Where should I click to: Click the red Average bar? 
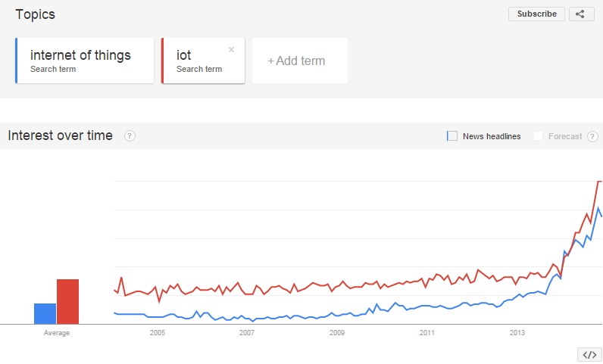coord(67,302)
